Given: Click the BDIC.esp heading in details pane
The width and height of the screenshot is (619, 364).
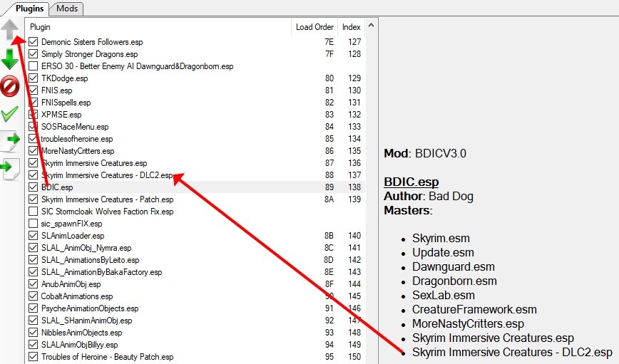Looking at the screenshot, I should [x=411, y=182].
